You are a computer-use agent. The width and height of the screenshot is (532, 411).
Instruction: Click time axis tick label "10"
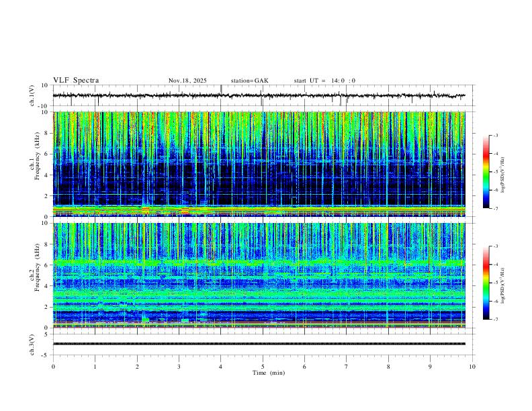pyautogui.click(x=472, y=367)
